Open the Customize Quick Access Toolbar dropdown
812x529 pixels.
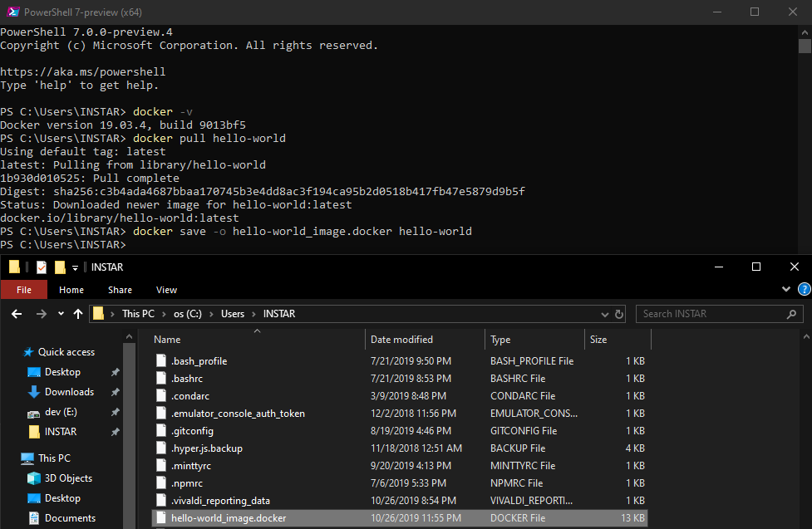tap(75, 267)
